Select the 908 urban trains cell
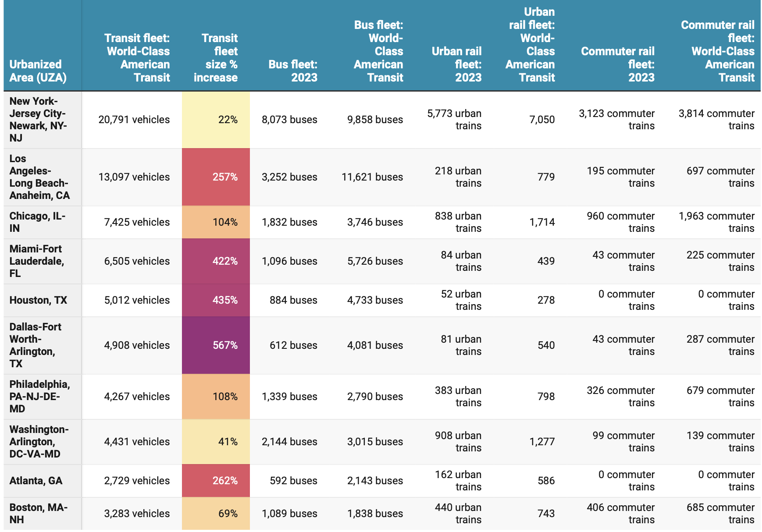Viewport: 762px width, 532px height. (x=458, y=442)
